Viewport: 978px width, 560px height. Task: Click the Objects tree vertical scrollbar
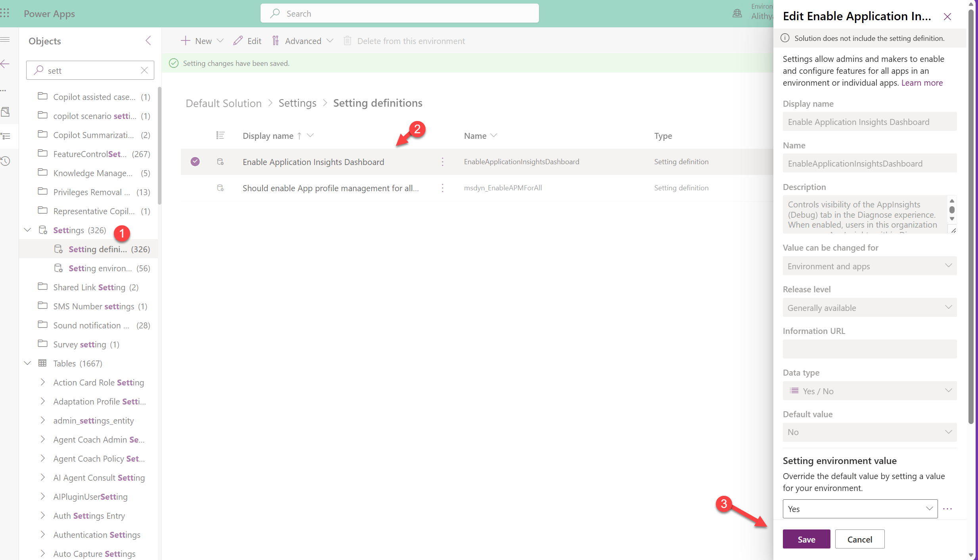pyautogui.click(x=159, y=146)
